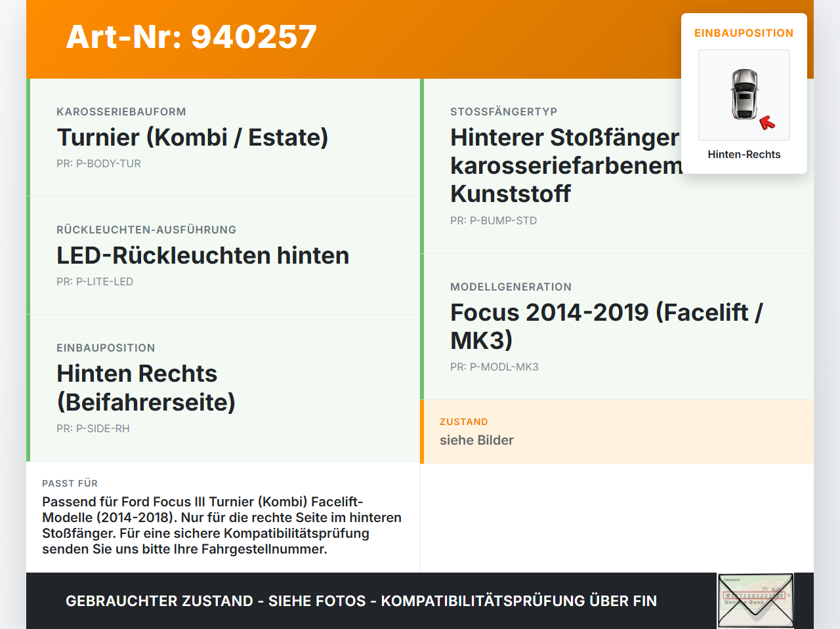Select the 'Hinterer Stoßfänger' bumper type value
The width and height of the screenshot is (840, 629).
click(x=566, y=165)
